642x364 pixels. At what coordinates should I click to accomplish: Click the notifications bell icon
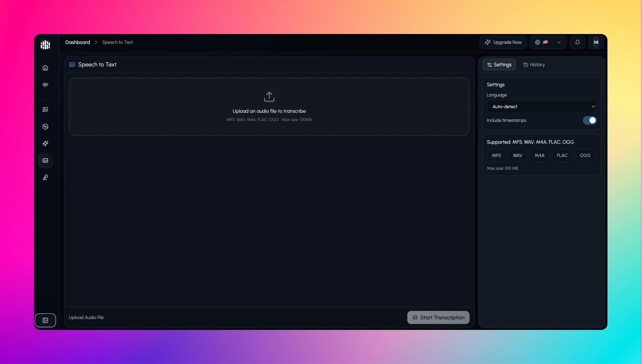[577, 42]
